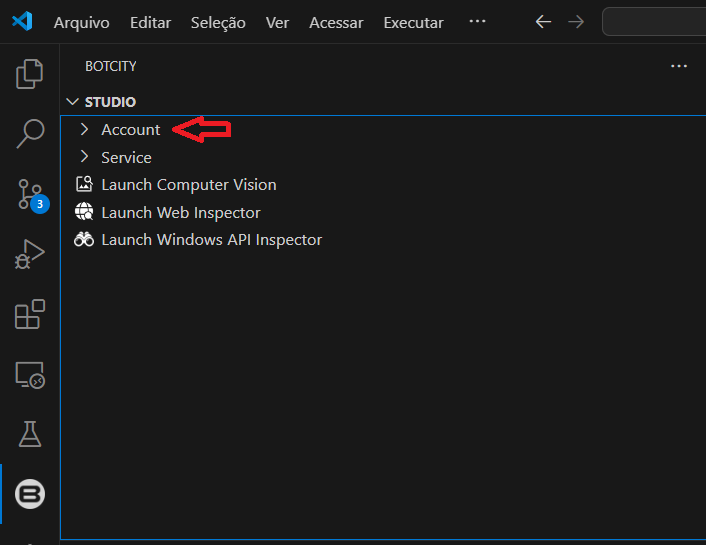Click Launch Web Inspector

pos(180,212)
